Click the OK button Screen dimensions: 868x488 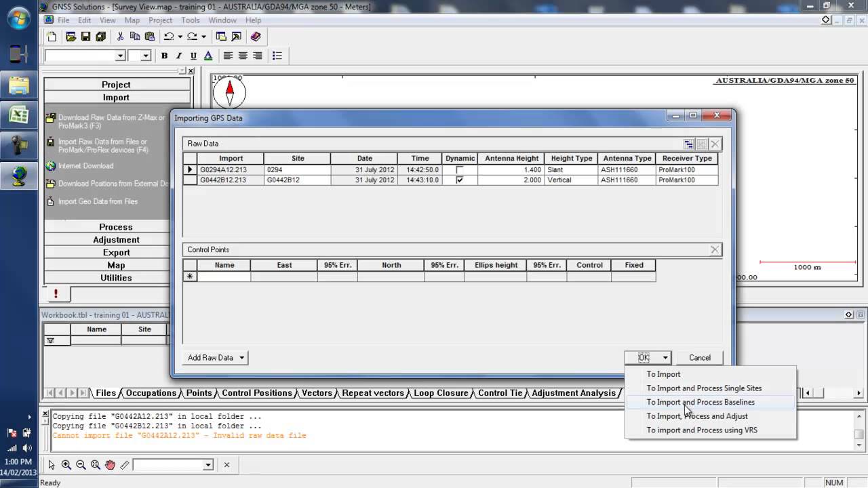point(644,358)
